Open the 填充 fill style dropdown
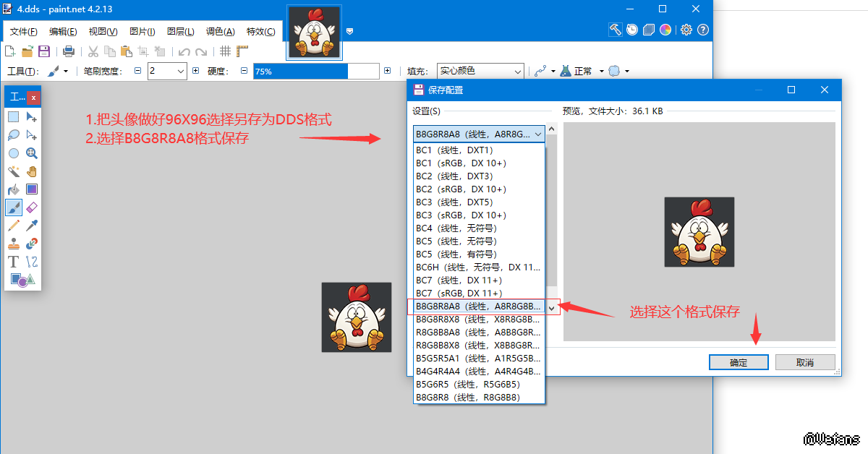This screenshot has width=868, height=454. 480,71
